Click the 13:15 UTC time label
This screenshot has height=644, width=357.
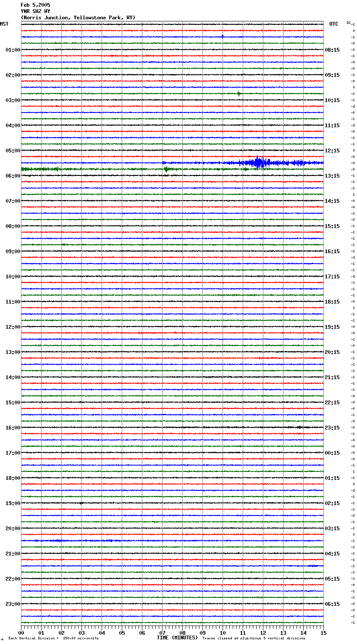click(332, 176)
